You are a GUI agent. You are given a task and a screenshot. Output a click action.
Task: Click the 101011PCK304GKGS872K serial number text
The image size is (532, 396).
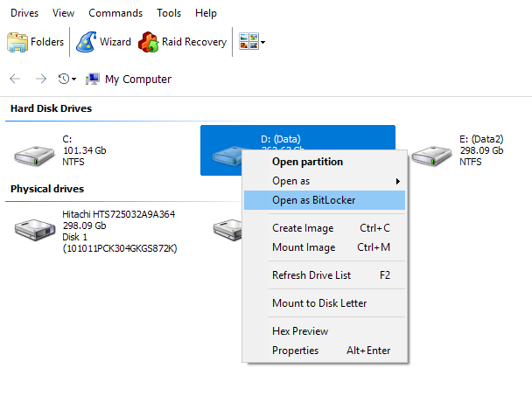click(120, 249)
